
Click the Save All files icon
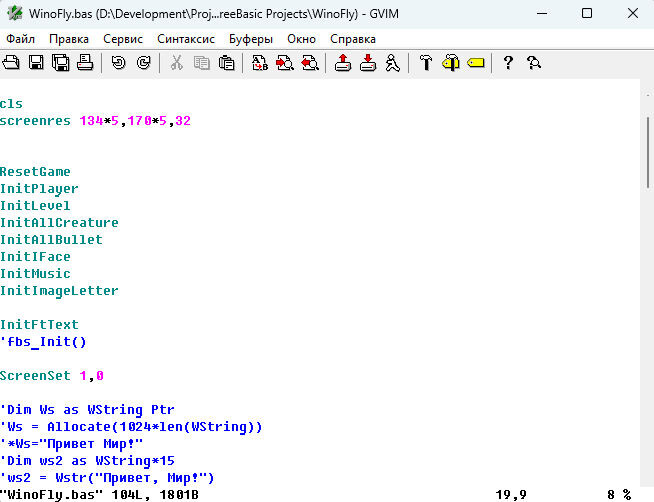60,63
